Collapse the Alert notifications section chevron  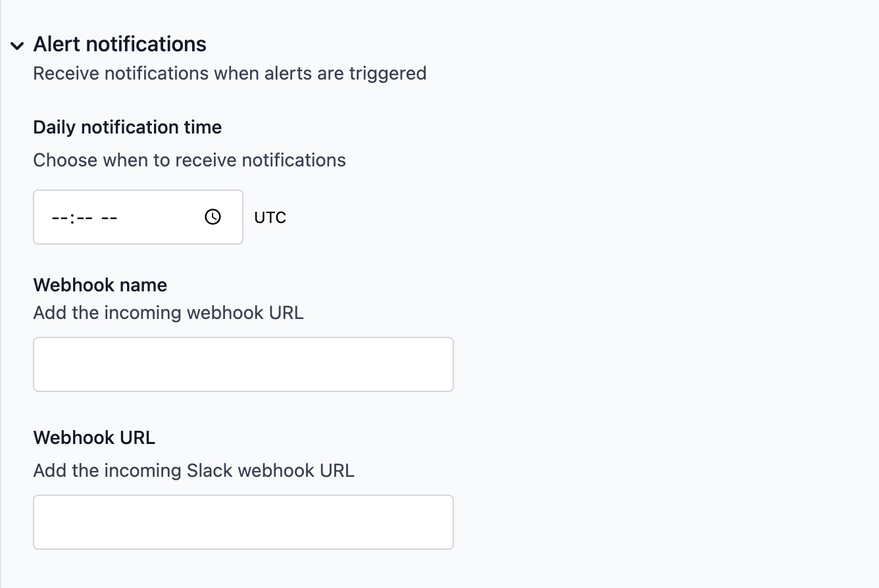pos(18,45)
